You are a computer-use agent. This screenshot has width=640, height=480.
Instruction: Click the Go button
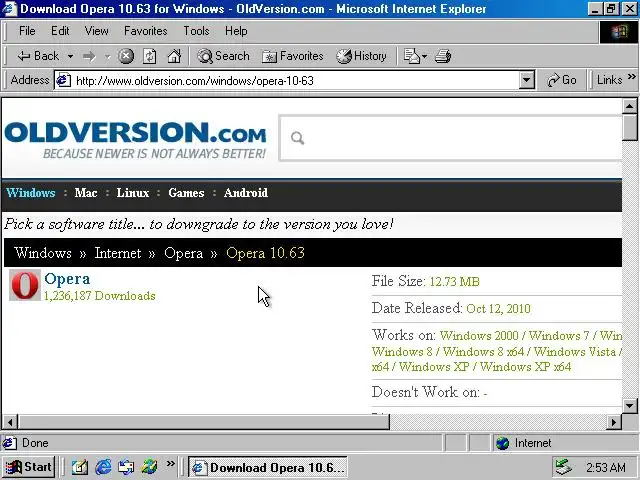pos(562,80)
